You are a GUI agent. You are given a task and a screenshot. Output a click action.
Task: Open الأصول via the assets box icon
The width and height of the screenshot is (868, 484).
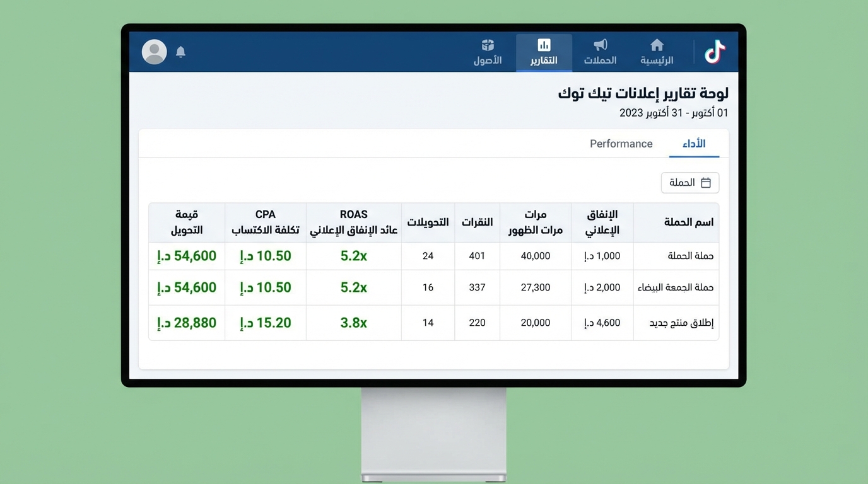pos(488,45)
